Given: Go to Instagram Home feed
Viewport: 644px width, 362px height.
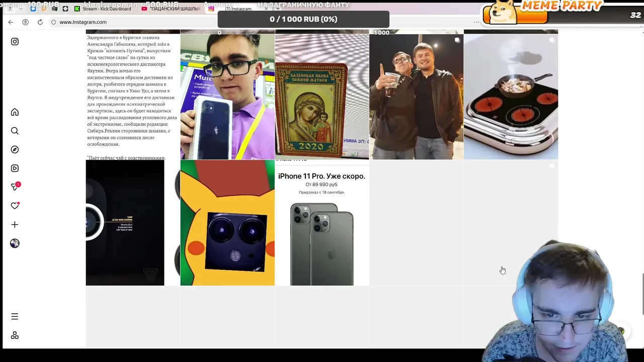Looking at the screenshot, I should coord(15,112).
